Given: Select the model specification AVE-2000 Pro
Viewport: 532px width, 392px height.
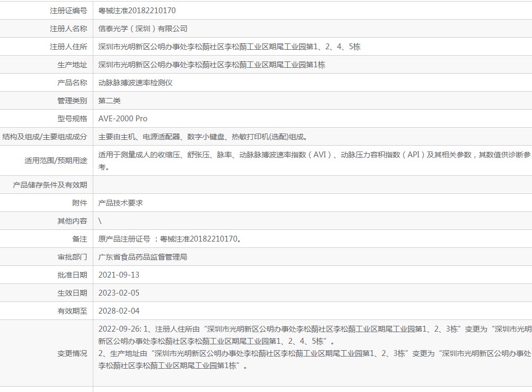Looking at the screenshot, I should 123,119.
